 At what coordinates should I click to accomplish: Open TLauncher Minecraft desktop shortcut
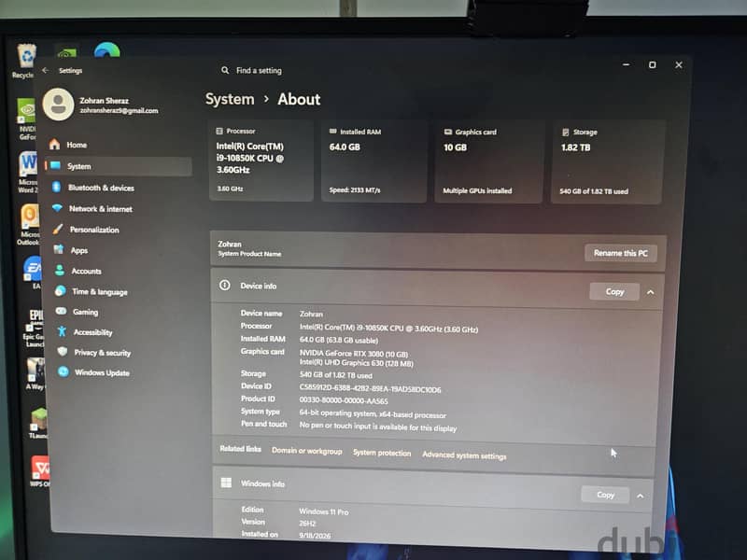point(38,423)
